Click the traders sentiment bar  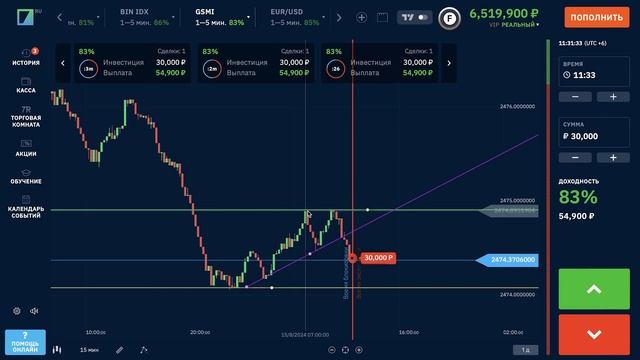tap(548, 197)
